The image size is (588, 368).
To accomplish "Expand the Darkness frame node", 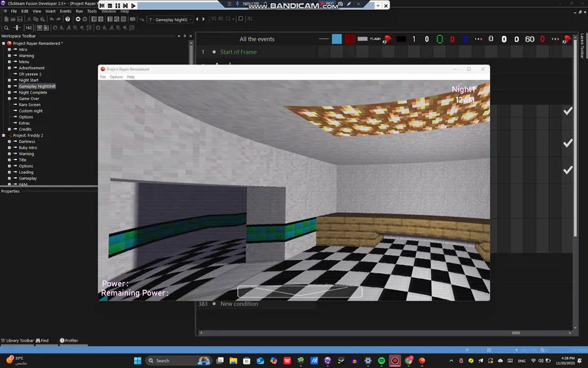I will pyautogui.click(x=9, y=141).
